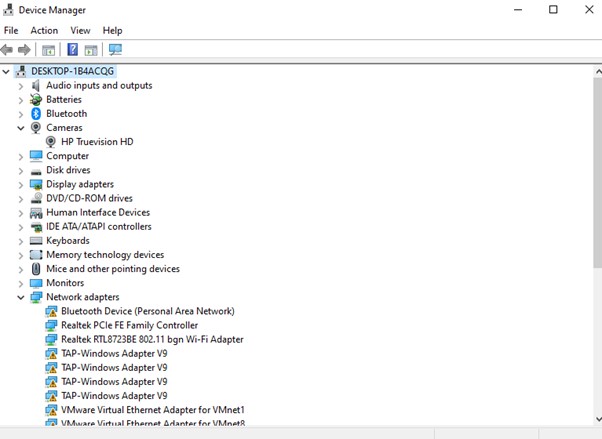Click the DVD/CD-ROM drives disc icon
The width and height of the screenshot is (602, 439).
point(36,198)
